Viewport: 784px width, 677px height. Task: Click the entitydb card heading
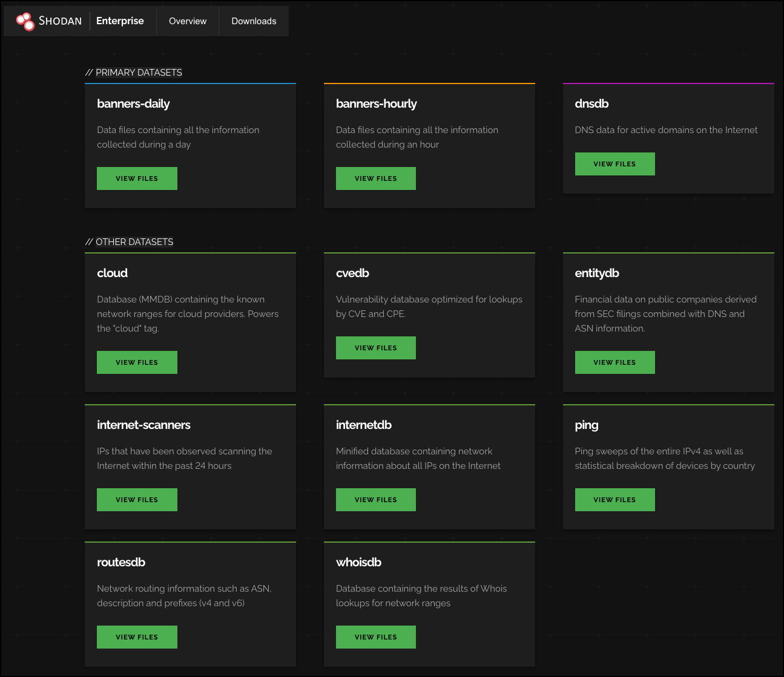coord(596,273)
